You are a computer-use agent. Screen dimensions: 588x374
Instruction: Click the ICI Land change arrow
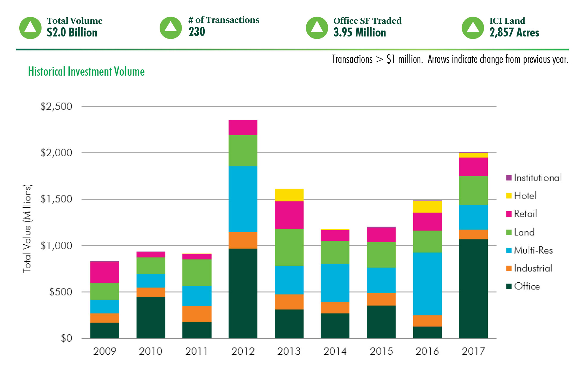[473, 28]
